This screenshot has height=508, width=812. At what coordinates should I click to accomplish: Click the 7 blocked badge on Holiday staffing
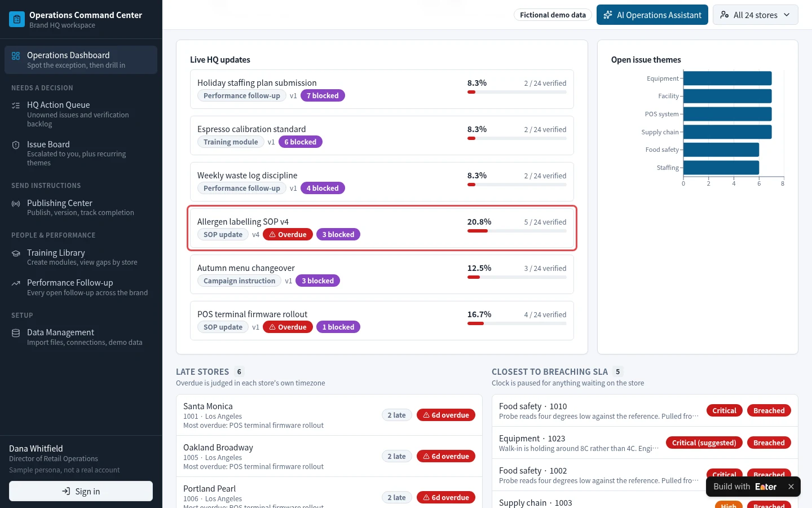tap(323, 95)
